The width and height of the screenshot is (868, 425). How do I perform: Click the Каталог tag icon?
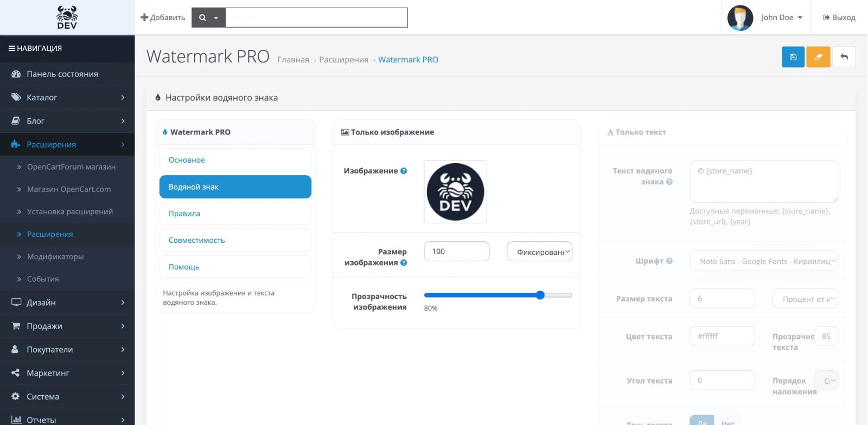coord(16,98)
